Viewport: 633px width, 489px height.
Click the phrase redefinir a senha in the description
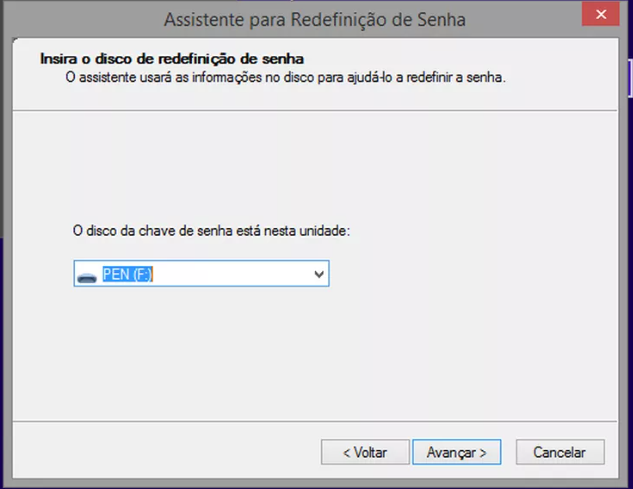(x=455, y=77)
